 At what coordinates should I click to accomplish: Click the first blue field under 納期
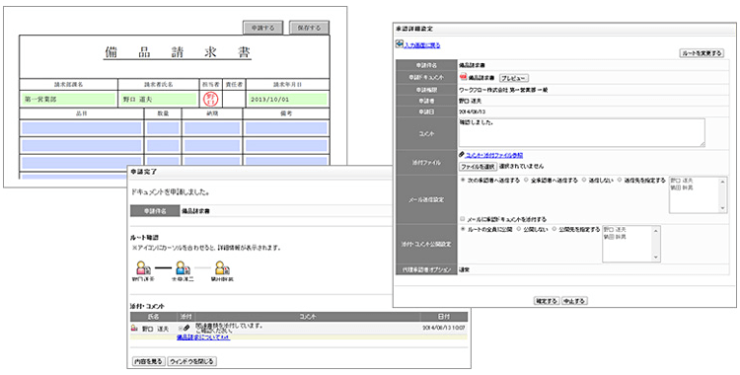[x=212, y=128]
